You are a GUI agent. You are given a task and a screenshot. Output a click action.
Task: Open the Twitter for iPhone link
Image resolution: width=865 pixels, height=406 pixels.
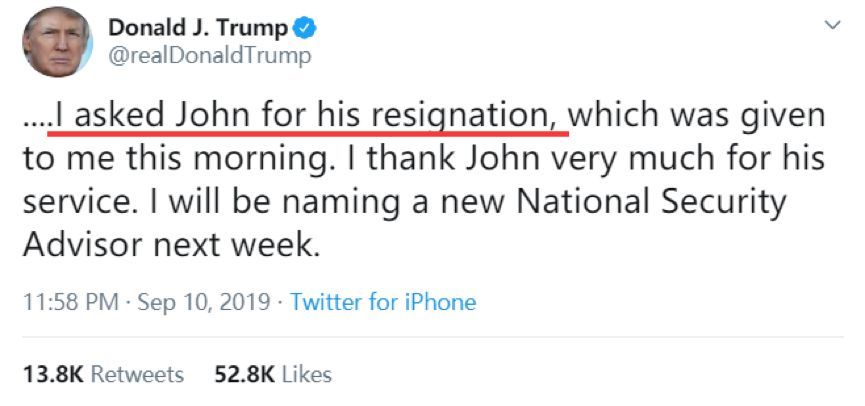point(383,301)
